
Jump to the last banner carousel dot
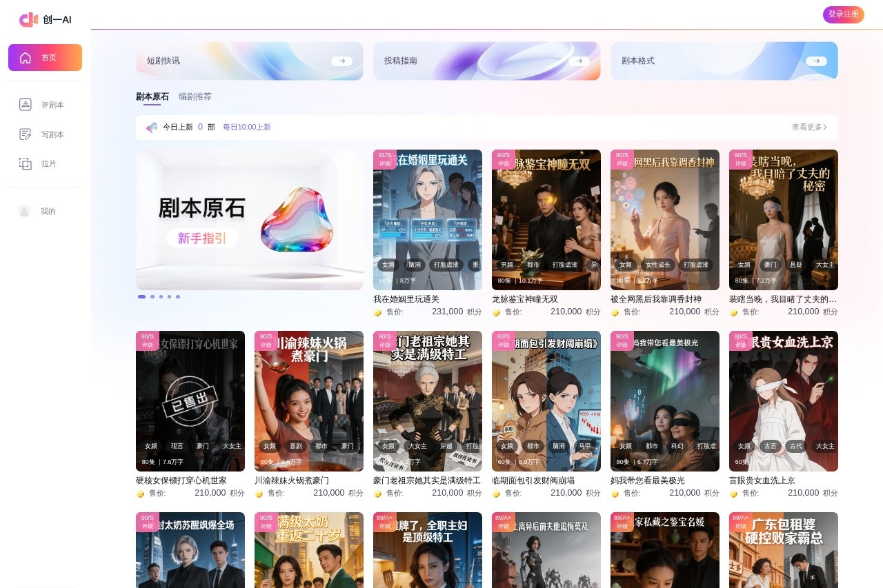[x=178, y=296]
